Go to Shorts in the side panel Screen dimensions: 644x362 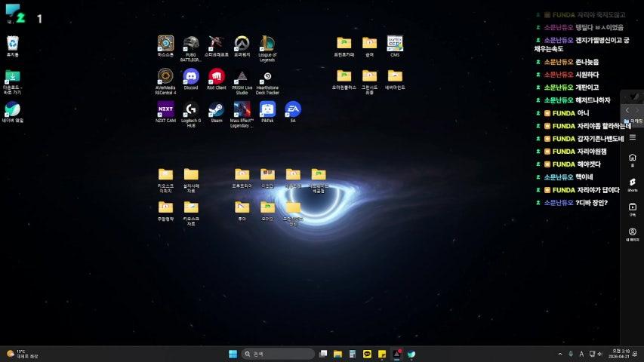click(632, 183)
